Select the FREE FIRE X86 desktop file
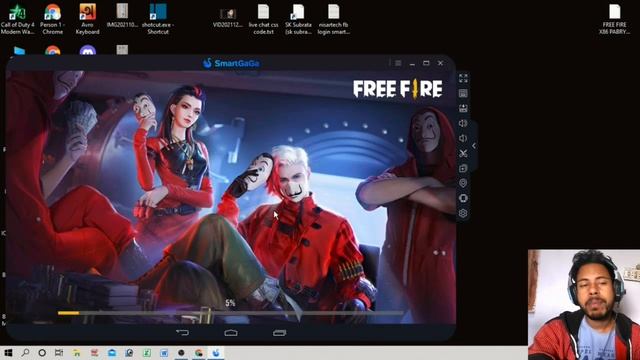 [614, 19]
